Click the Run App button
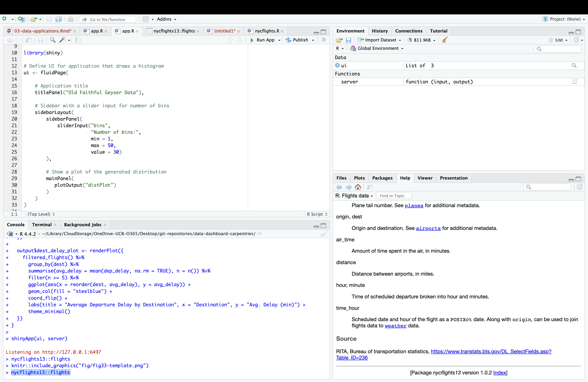Image resolution: width=588 pixels, height=382 pixels. [262, 40]
